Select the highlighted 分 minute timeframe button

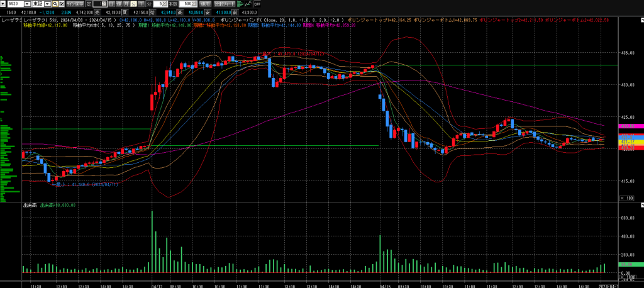[x=134, y=4]
